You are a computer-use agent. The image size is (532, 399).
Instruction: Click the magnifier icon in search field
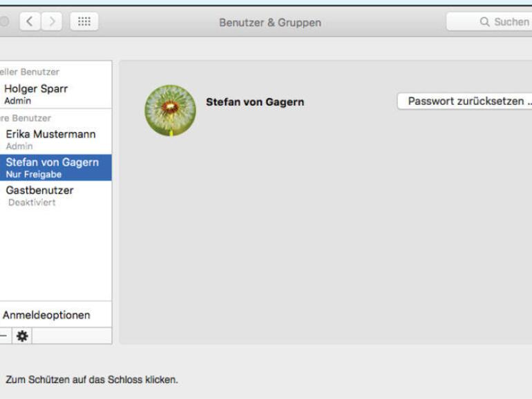[x=484, y=22]
